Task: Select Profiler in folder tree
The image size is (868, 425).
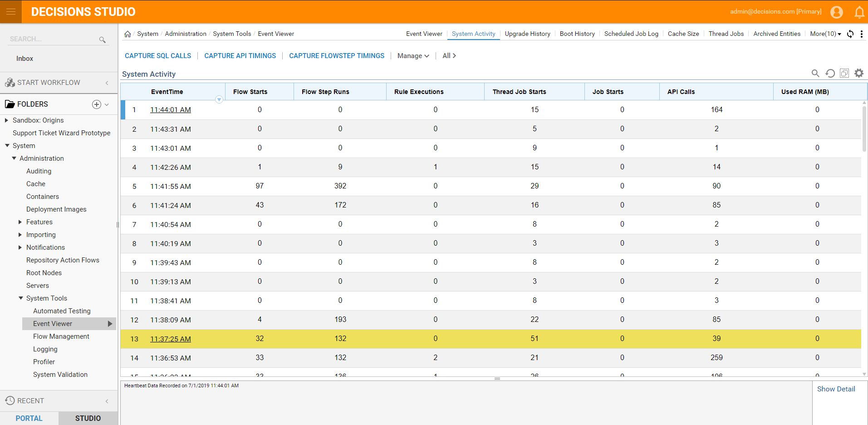Action: (44, 362)
